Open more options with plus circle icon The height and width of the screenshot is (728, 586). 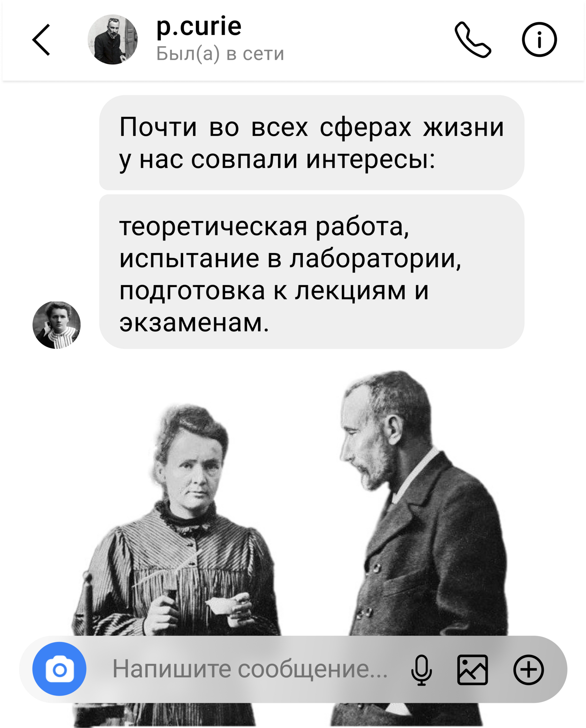pyautogui.click(x=528, y=670)
